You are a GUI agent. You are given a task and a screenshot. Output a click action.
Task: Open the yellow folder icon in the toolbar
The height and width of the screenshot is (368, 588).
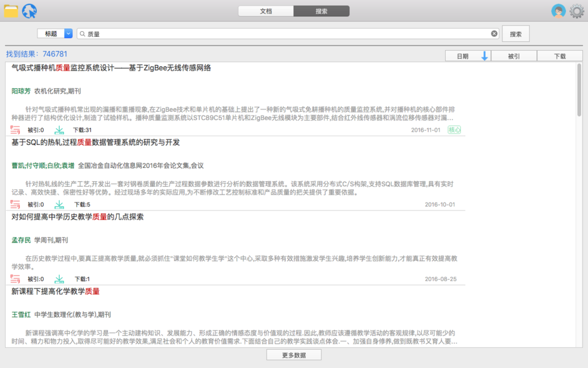pyautogui.click(x=10, y=9)
